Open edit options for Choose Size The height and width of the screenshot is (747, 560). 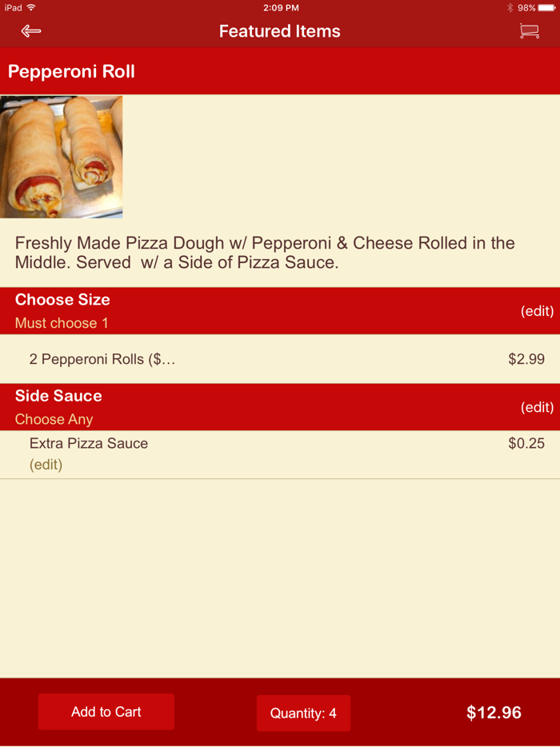[538, 310]
